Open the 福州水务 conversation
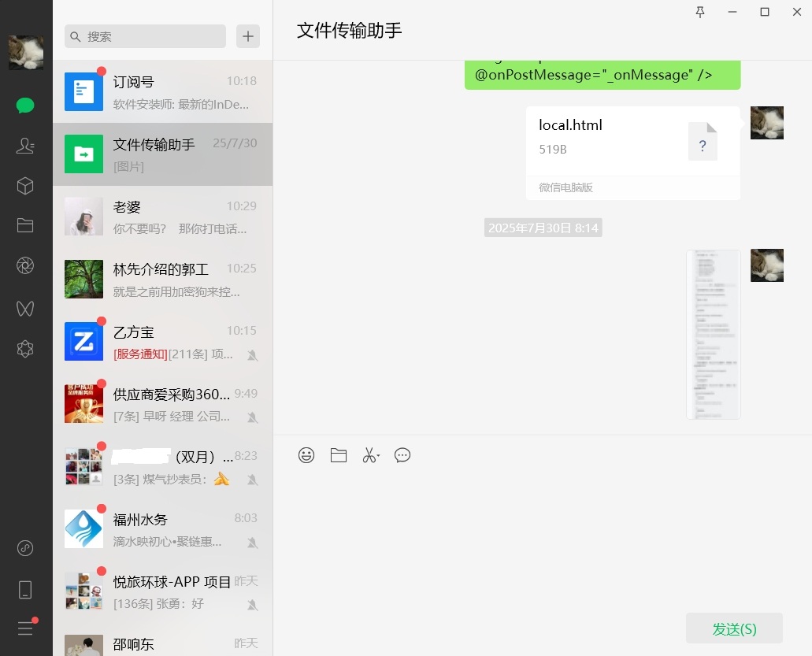This screenshot has height=656, width=812. pyautogui.click(x=162, y=528)
